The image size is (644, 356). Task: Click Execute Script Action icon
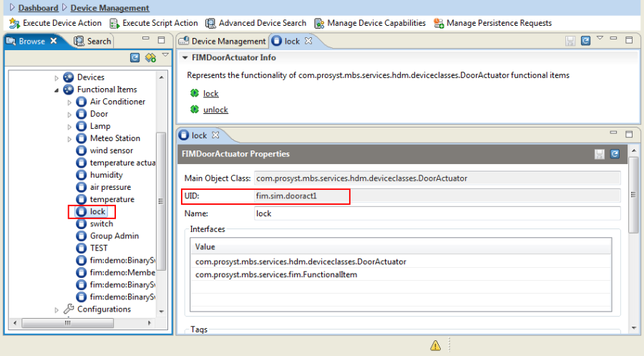tap(114, 24)
